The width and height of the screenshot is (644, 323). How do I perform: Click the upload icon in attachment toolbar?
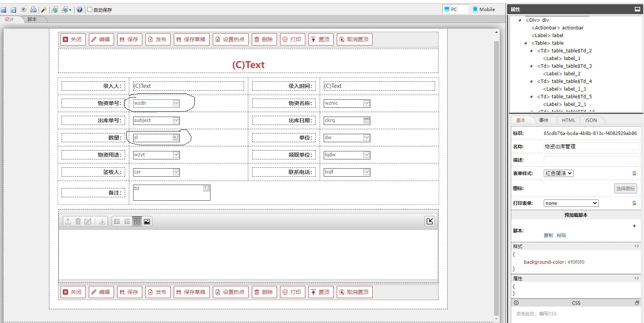[x=68, y=221]
